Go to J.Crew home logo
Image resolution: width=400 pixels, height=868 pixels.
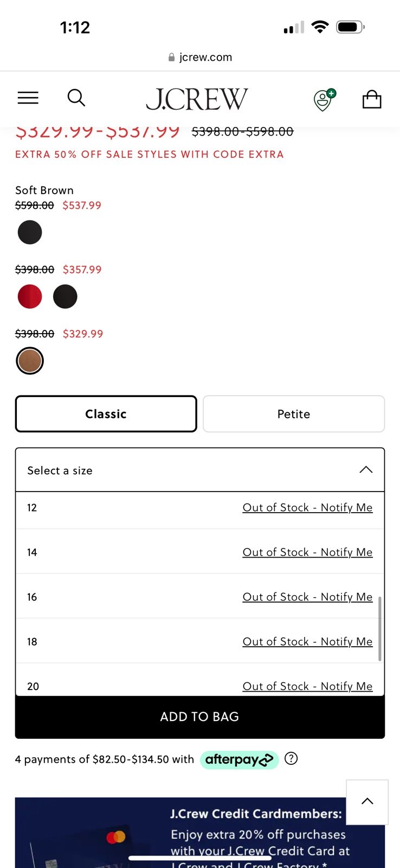point(197,99)
